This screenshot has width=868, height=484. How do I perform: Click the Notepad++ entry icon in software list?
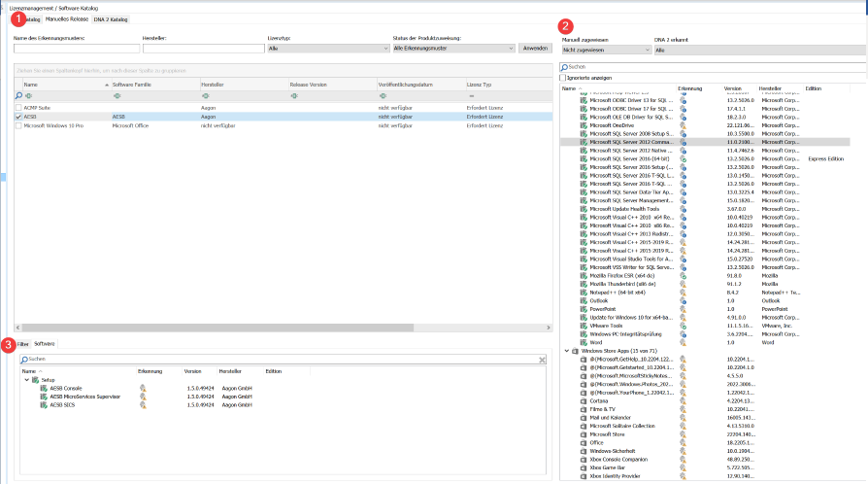coord(584,291)
